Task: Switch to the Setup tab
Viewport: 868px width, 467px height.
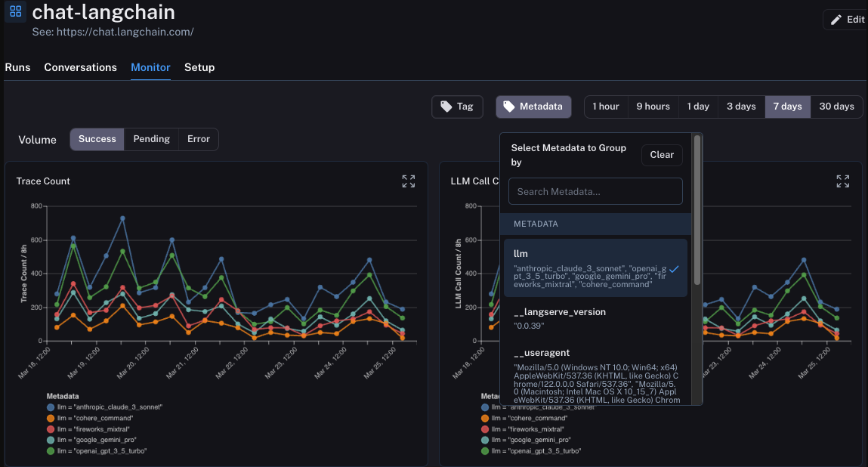Action: [199, 67]
